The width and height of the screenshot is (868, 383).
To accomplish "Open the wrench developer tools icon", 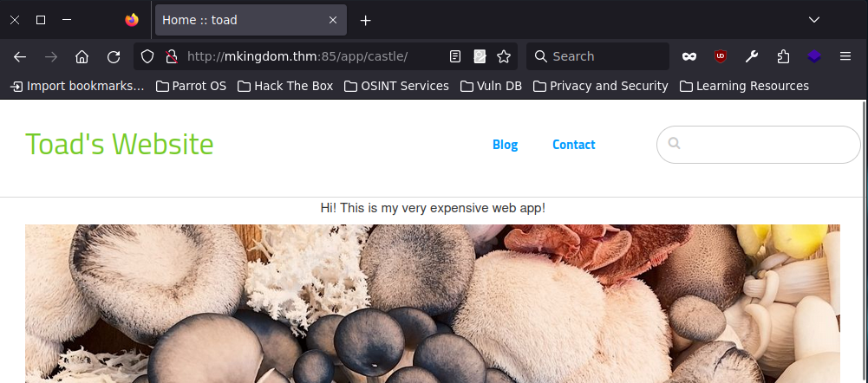I will tap(751, 56).
